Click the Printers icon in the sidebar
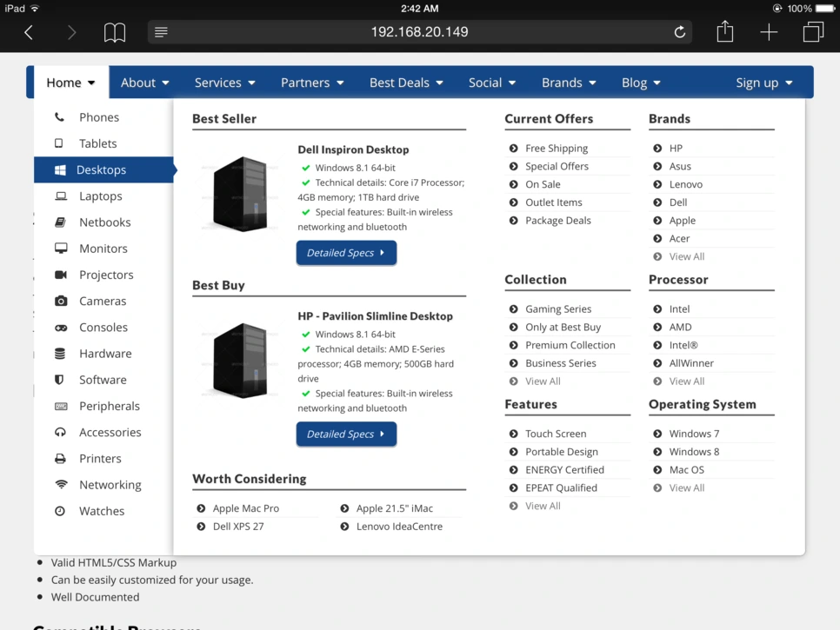The image size is (840, 630). click(x=61, y=459)
